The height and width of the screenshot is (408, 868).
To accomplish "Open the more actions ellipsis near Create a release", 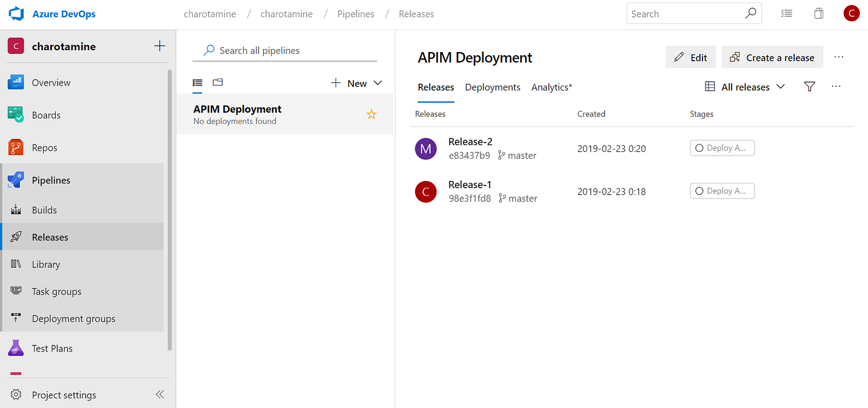I will (x=839, y=57).
